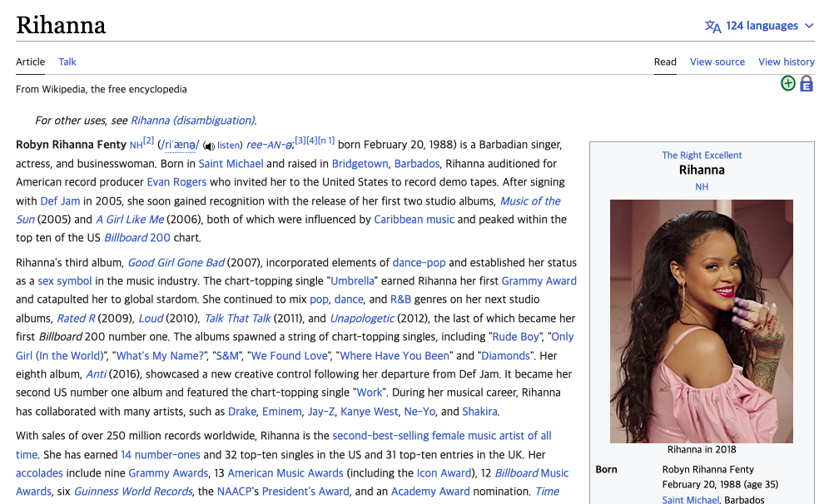Click the Unapologetic album link

point(361,319)
